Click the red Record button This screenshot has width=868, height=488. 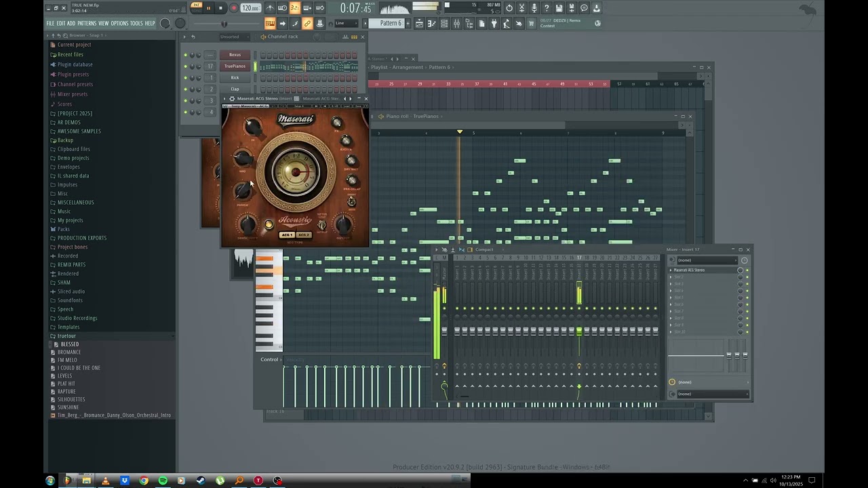tap(233, 8)
